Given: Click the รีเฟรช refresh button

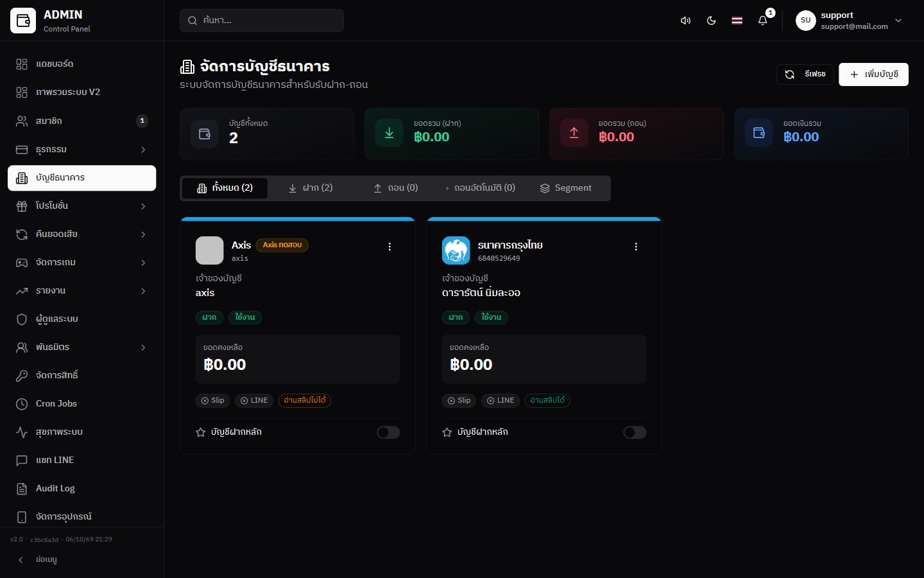Looking at the screenshot, I should click(x=805, y=74).
